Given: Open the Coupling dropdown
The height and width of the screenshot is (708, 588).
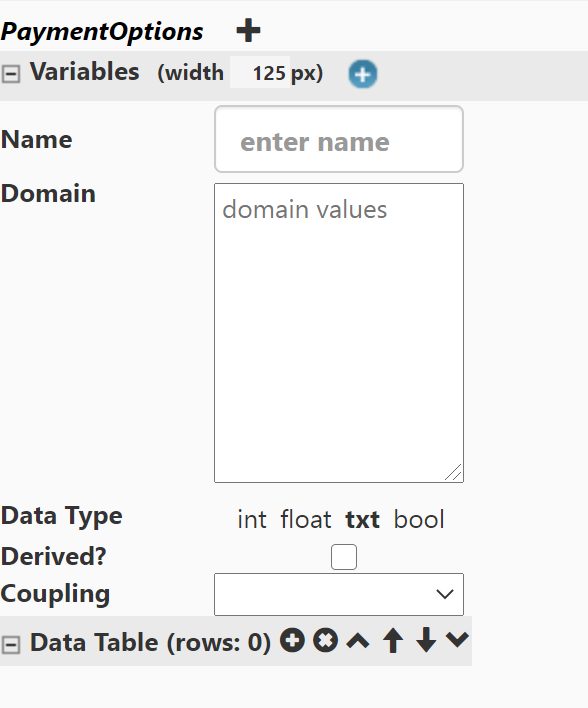Looking at the screenshot, I should [x=339, y=594].
